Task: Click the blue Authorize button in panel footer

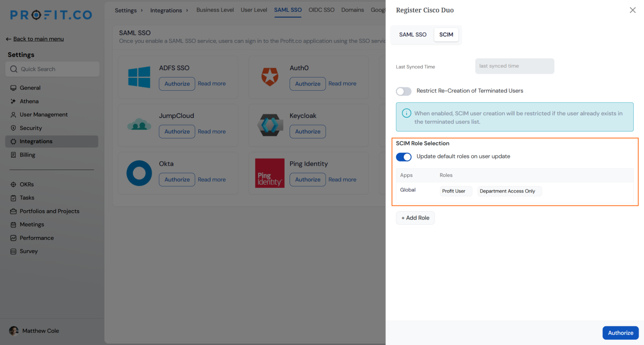Action: (x=620, y=333)
